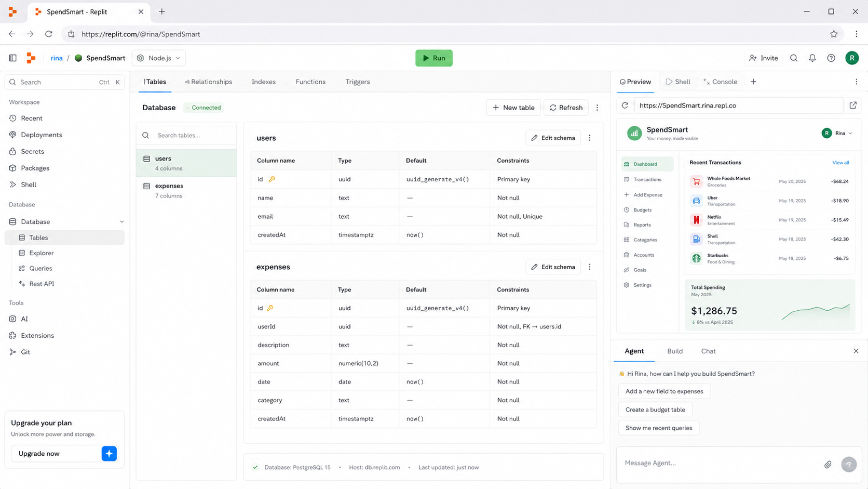868x489 pixels.
Task: Create a New table
Action: point(513,108)
